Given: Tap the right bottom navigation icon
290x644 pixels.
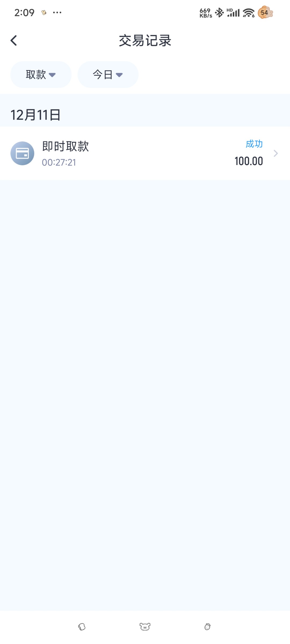Looking at the screenshot, I should point(208,627).
